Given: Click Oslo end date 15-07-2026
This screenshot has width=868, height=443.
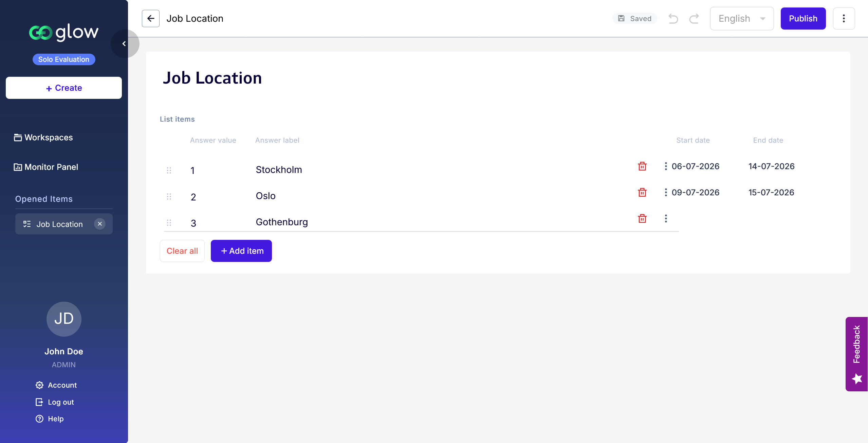Looking at the screenshot, I should 771,193.
